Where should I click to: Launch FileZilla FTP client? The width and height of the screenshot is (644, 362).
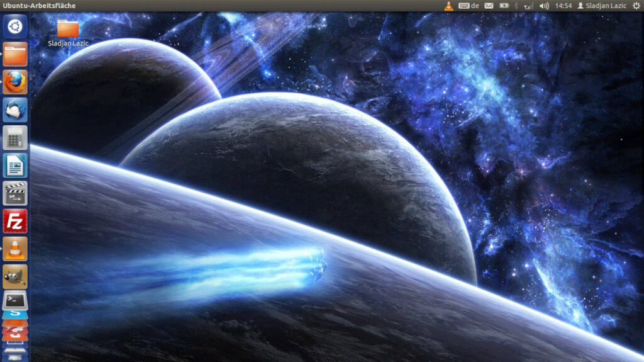[x=15, y=221]
